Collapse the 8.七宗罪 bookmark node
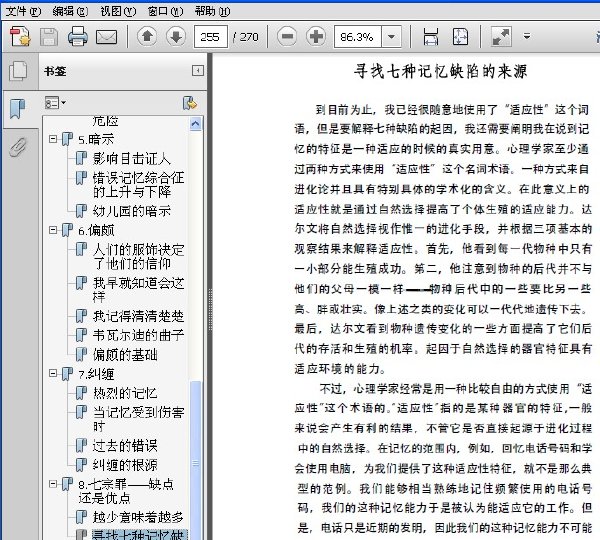This screenshot has height=540, width=600. point(53,484)
